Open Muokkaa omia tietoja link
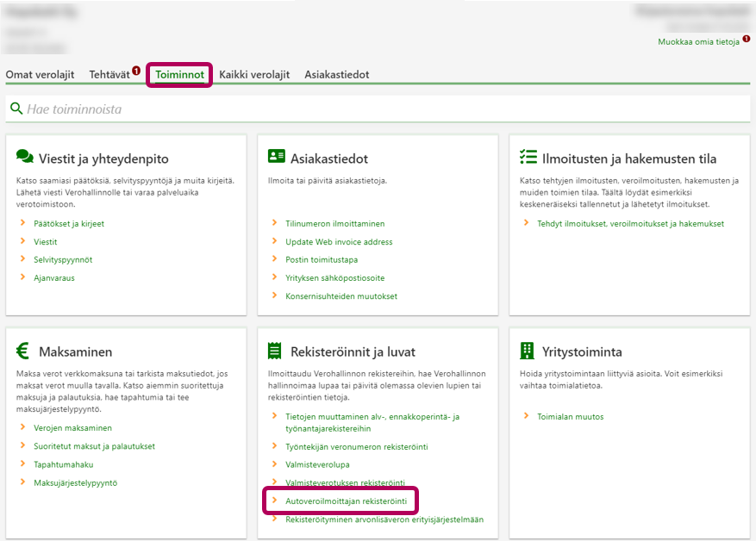 (x=698, y=41)
